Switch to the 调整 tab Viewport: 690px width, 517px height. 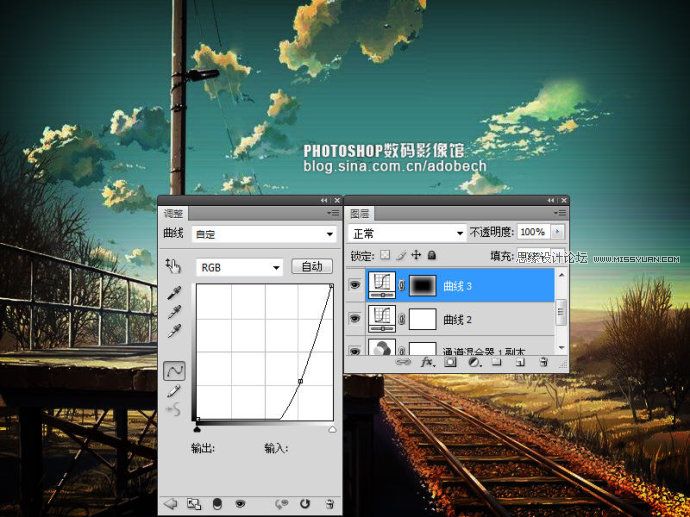pyautogui.click(x=173, y=214)
